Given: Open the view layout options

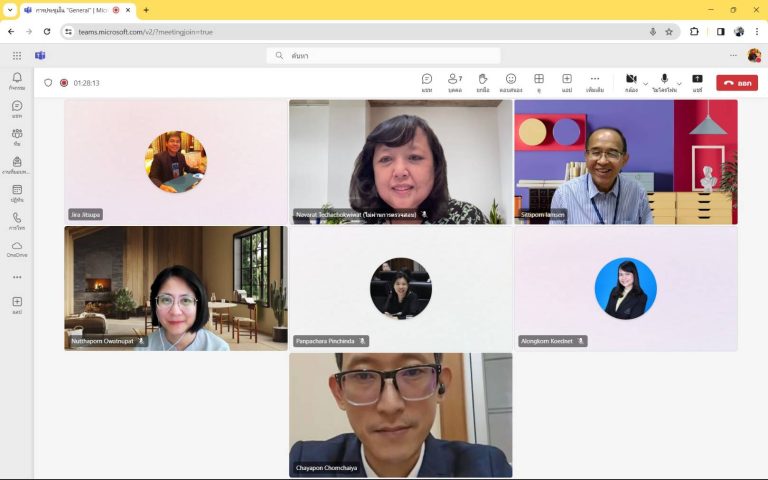Looking at the screenshot, I should pos(538,81).
